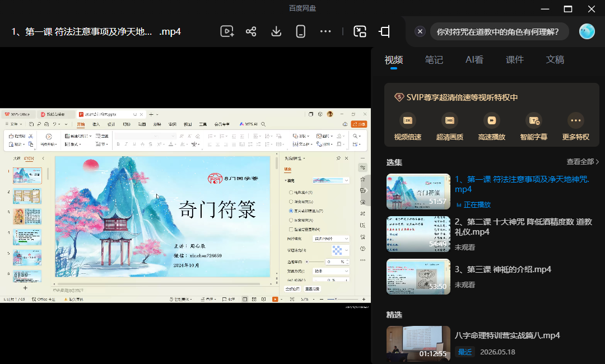Viewport: 605px width, 364px height.
Task: In WPS window, toggle Underline formatting
Action: 134,144
